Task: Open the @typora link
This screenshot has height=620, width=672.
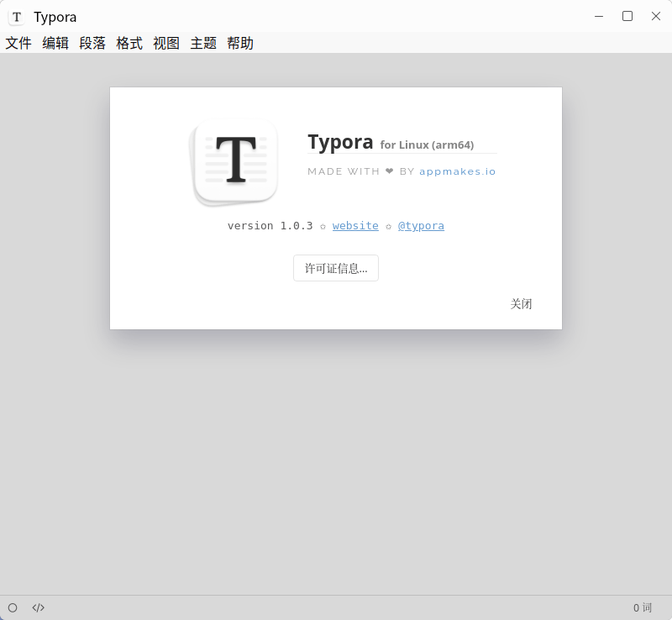Action: pyautogui.click(x=421, y=226)
